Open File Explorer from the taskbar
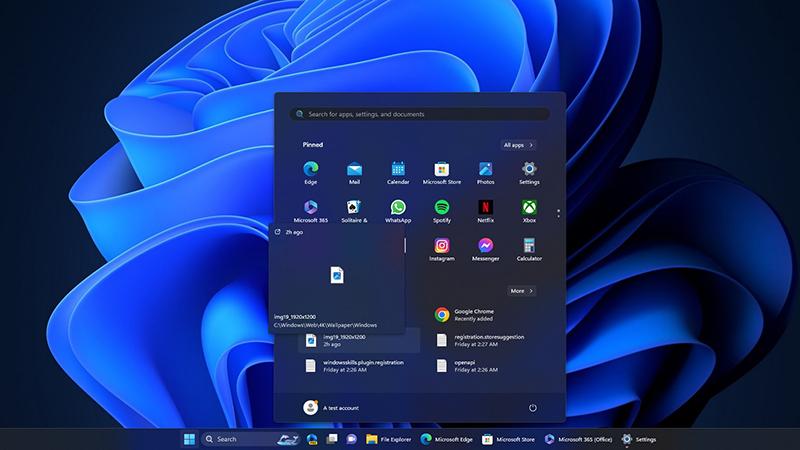This screenshot has width=800, height=450. pyautogui.click(x=388, y=439)
